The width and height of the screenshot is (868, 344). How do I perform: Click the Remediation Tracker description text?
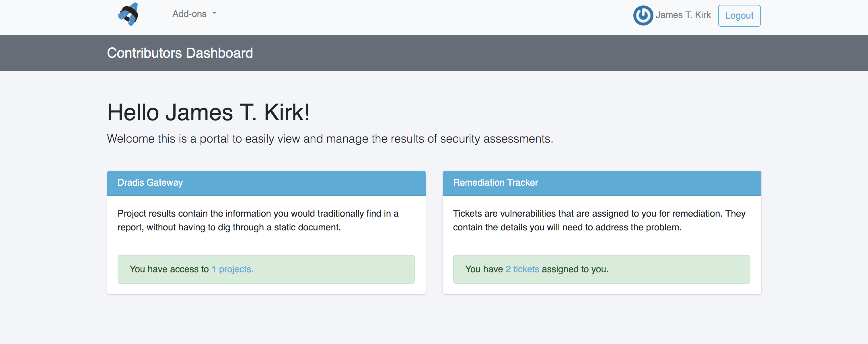pos(599,220)
